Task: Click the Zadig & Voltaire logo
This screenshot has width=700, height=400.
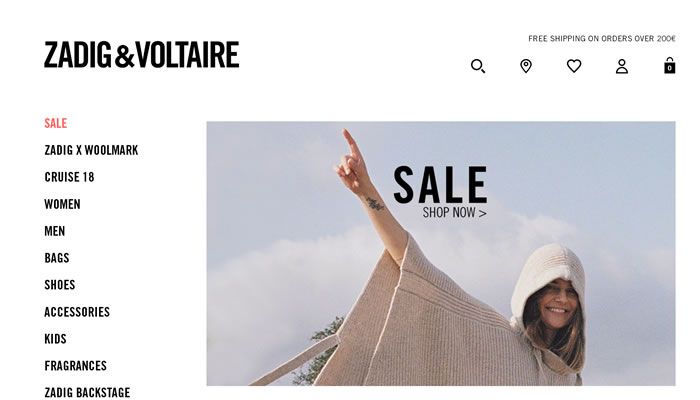Action: coord(142,54)
